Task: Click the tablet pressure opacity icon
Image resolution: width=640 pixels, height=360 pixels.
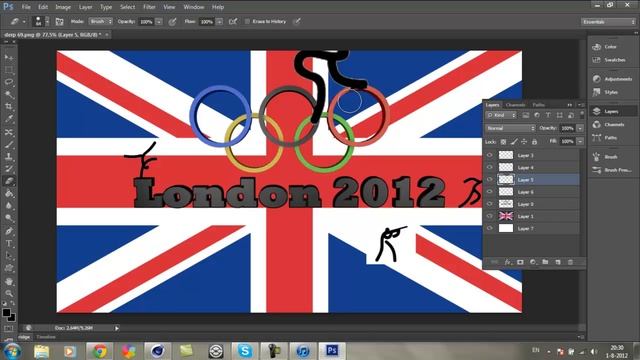Action: pos(173,22)
